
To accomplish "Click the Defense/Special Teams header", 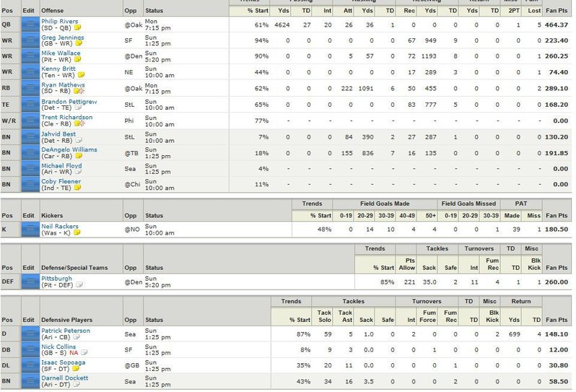I will coord(74,268).
